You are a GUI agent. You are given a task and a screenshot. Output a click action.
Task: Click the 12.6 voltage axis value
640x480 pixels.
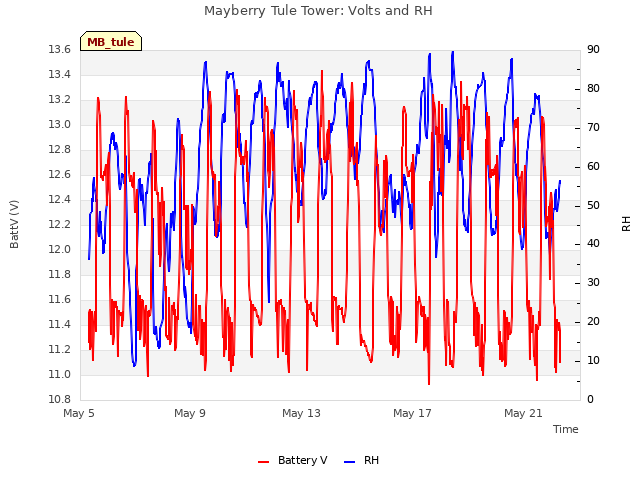[60, 175]
